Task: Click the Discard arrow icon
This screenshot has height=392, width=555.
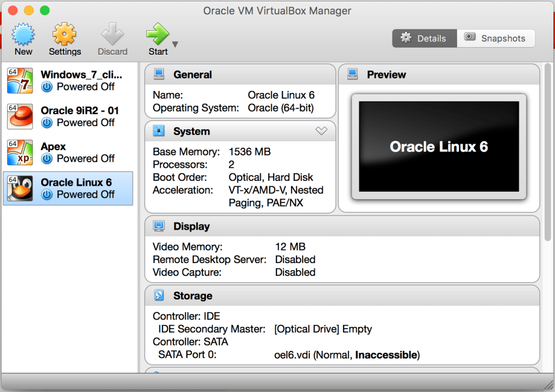Action: click(112, 34)
